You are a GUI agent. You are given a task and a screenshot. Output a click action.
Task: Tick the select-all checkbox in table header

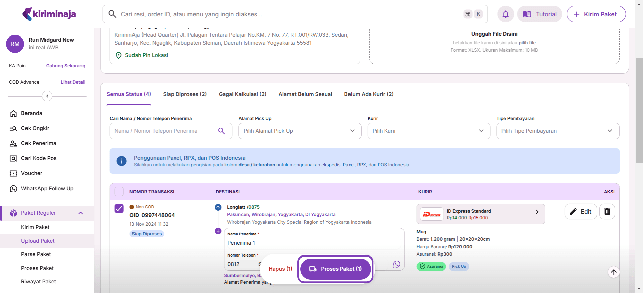119,192
